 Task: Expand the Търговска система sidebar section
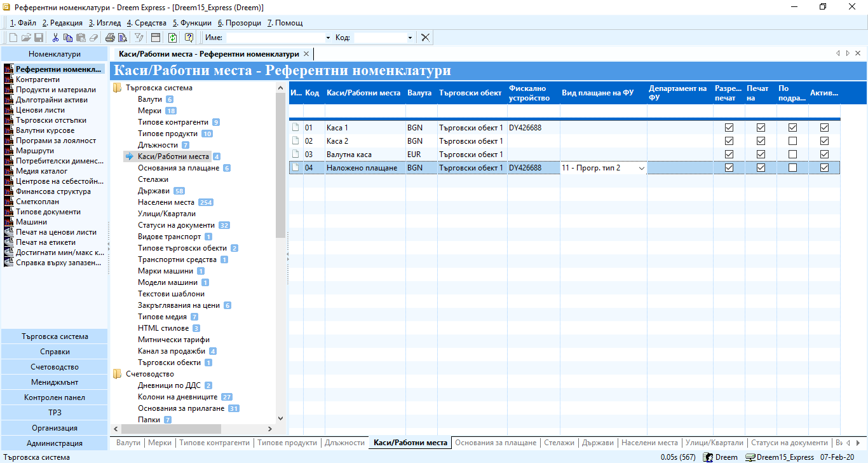(x=55, y=336)
